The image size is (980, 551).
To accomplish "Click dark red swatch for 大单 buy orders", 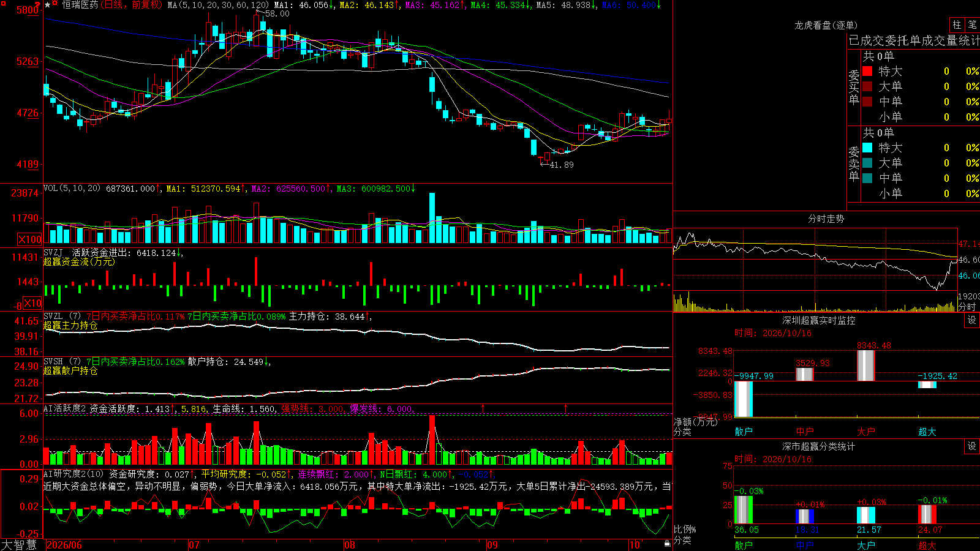I will click(867, 86).
